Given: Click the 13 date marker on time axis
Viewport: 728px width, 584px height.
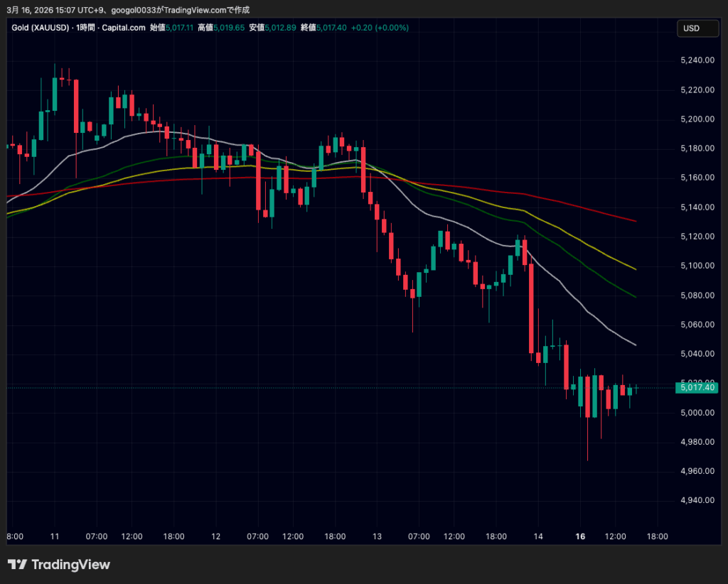Looking at the screenshot, I should point(377,536).
